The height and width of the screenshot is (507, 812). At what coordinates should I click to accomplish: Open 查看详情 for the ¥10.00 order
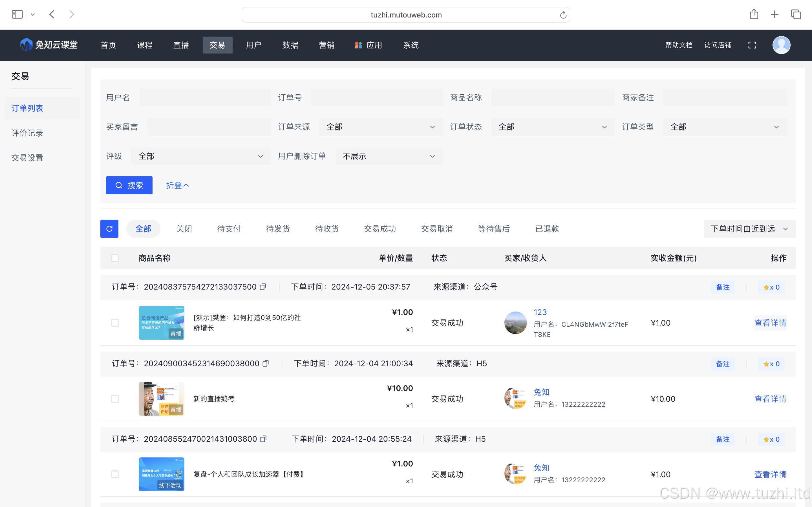coord(770,399)
